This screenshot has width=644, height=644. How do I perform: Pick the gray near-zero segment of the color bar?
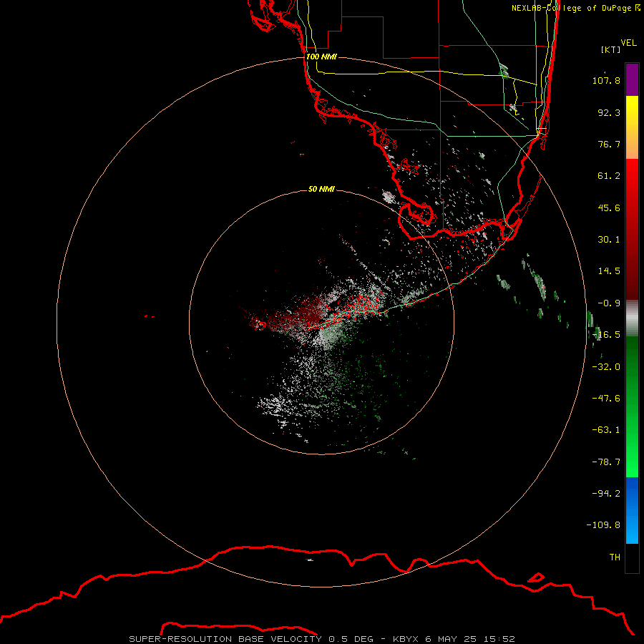point(632,318)
